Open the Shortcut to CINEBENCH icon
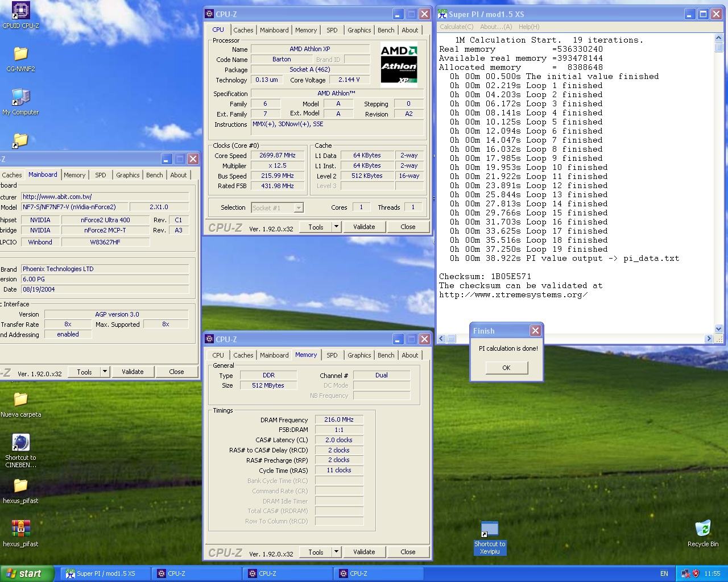The image size is (728, 582). (x=20, y=443)
